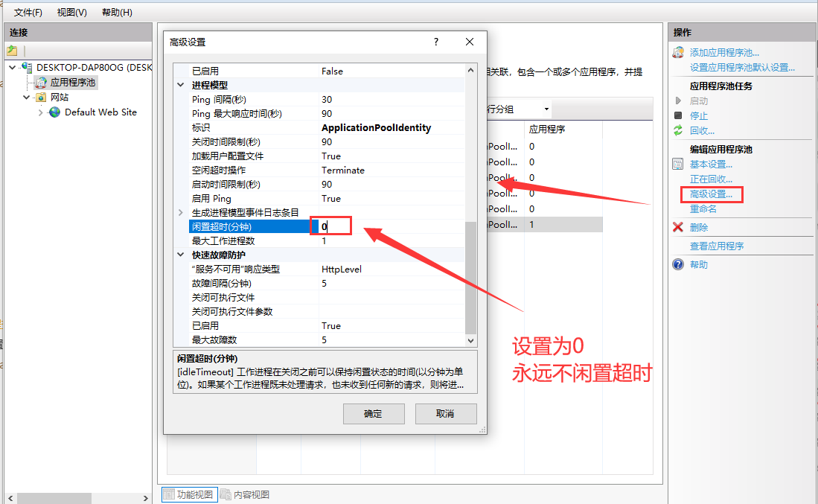Screen dimensions: 818x504
Task: Confirm dialog with 确定 button
Action: coord(374,414)
